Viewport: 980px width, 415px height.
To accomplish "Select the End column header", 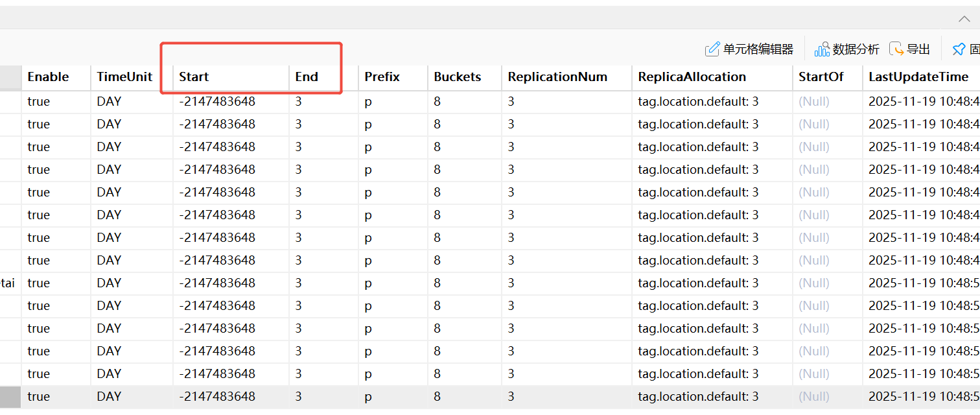I will (x=307, y=77).
